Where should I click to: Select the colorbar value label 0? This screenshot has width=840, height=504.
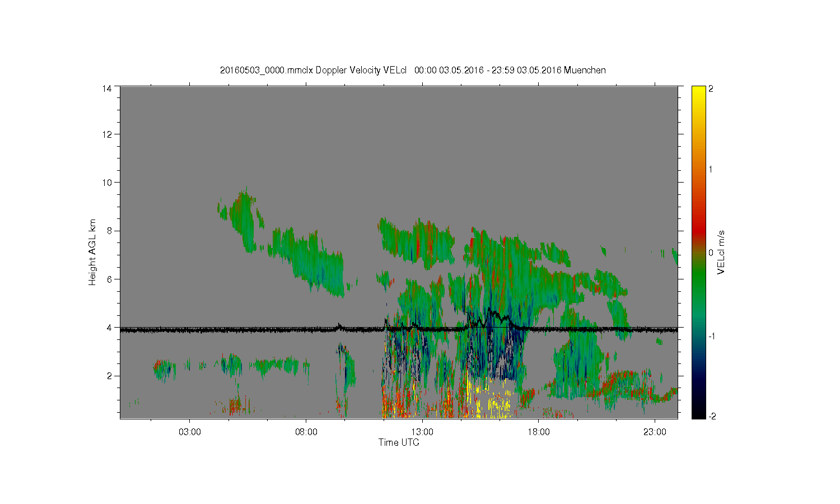tap(711, 252)
